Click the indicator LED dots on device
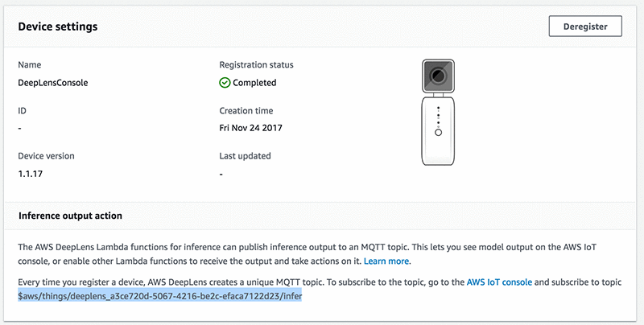644x325 pixels. 437,114
